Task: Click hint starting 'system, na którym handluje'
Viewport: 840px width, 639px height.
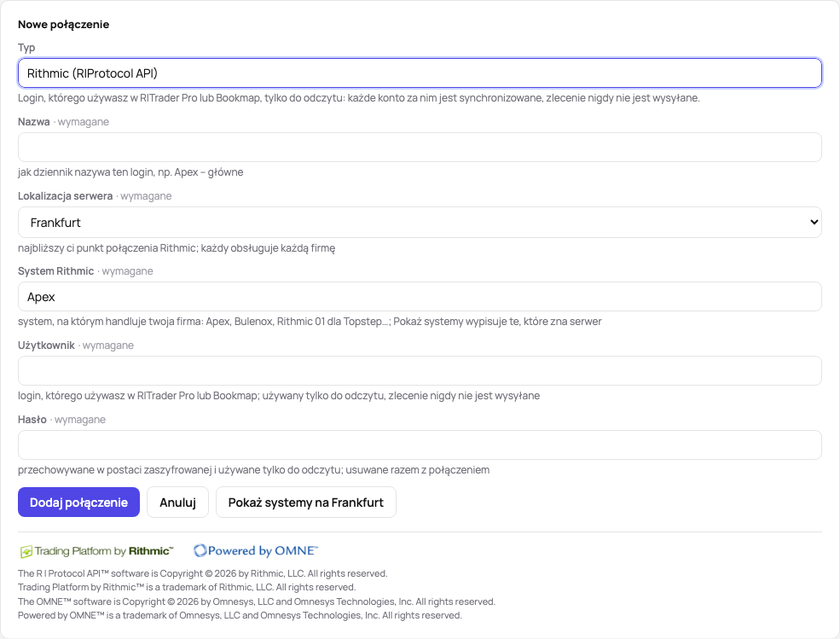Action: click(x=310, y=322)
